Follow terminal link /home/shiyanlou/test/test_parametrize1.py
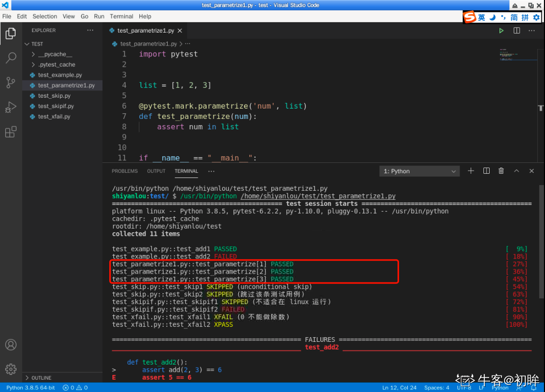This screenshot has width=545, height=392. pyautogui.click(x=318, y=196)
